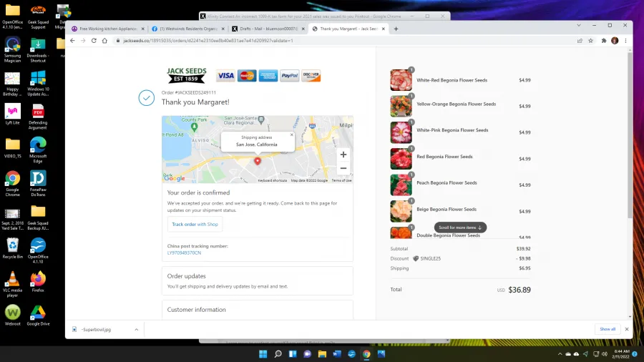644x362 pixels.
Task: Close the Drafts - Mail tab
Action: pos(303,29)
